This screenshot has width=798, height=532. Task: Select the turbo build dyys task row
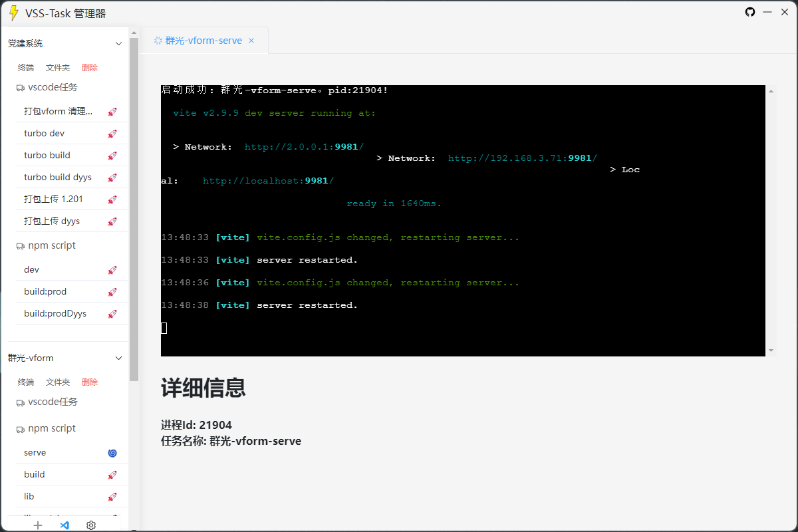(x=72, y=178)
